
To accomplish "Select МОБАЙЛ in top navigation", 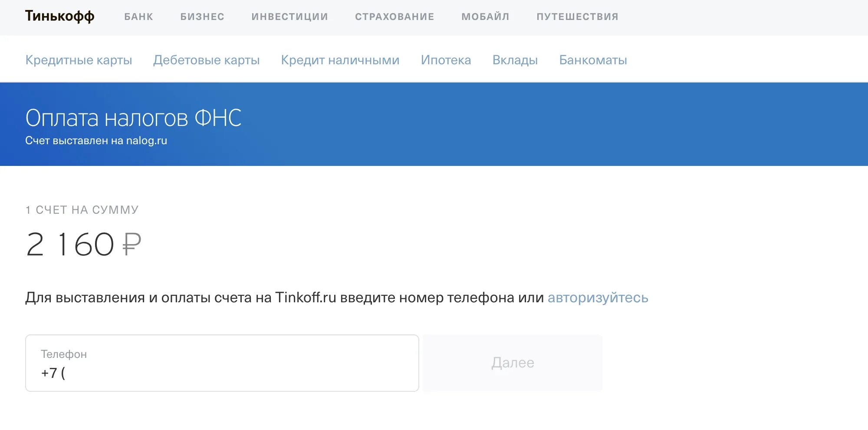I will point(486,17).
